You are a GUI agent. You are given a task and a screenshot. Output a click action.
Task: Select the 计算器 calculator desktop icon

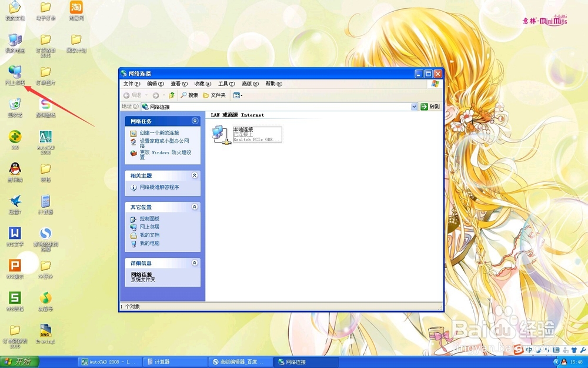pos(46,205)
